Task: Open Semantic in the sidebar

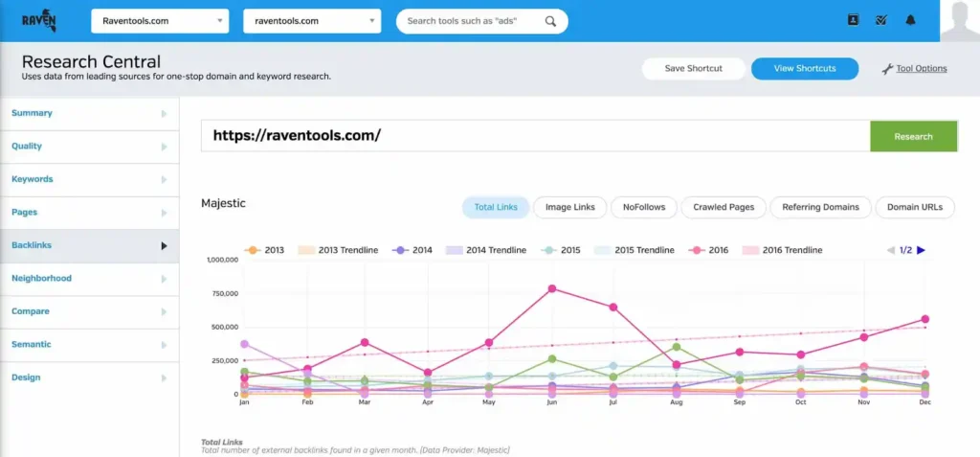Action: [x=32, y=344]
